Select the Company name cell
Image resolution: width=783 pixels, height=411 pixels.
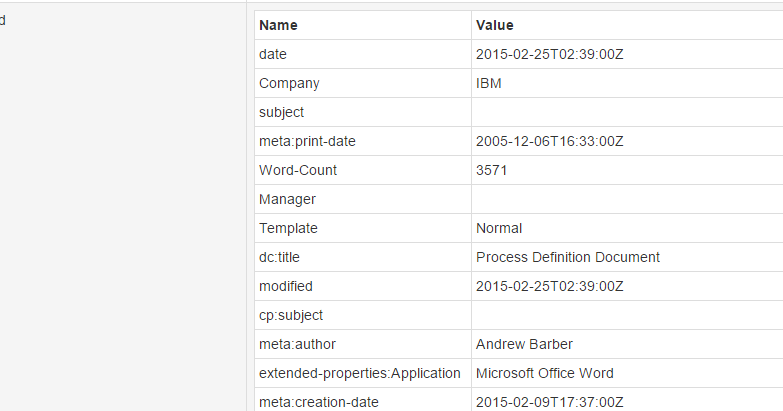tap(289, 84)
